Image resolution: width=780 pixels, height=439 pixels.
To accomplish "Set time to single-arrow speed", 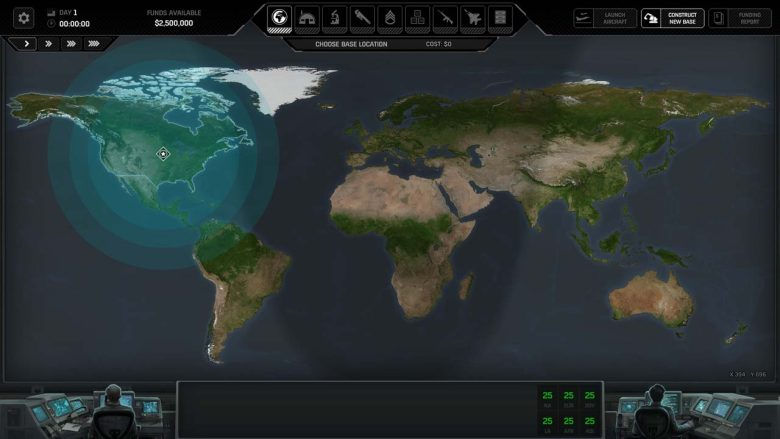I will (x=26, y=44).
